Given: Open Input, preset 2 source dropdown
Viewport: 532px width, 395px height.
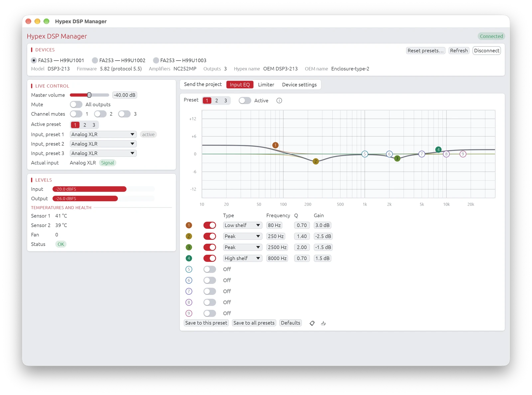Looking at the screenshot, I should [103, 144].
